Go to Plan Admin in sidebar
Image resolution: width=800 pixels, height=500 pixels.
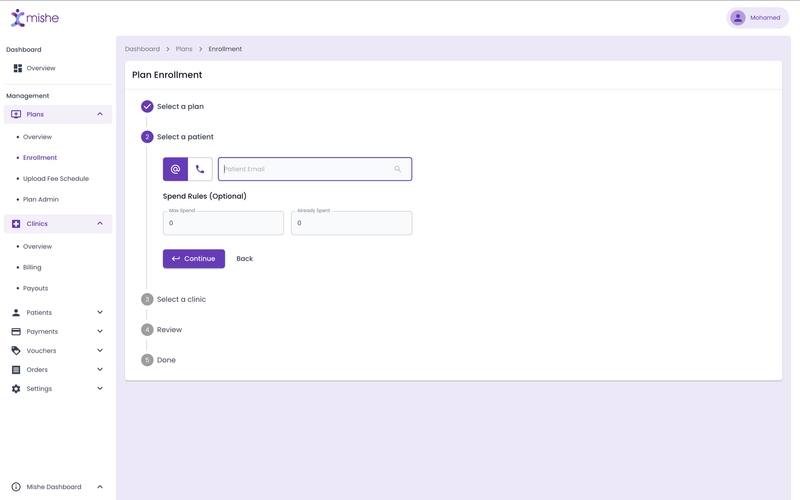point(41,200)
